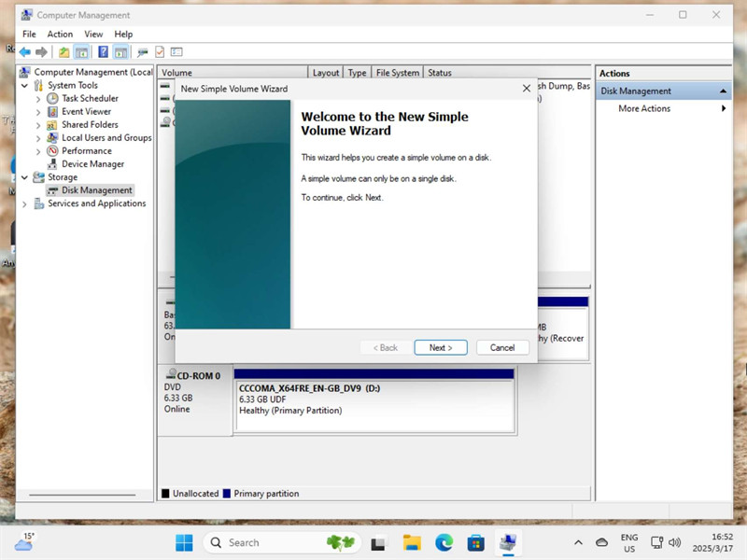
Task: Select Local Users and Groups node
Action: point(106,137)
